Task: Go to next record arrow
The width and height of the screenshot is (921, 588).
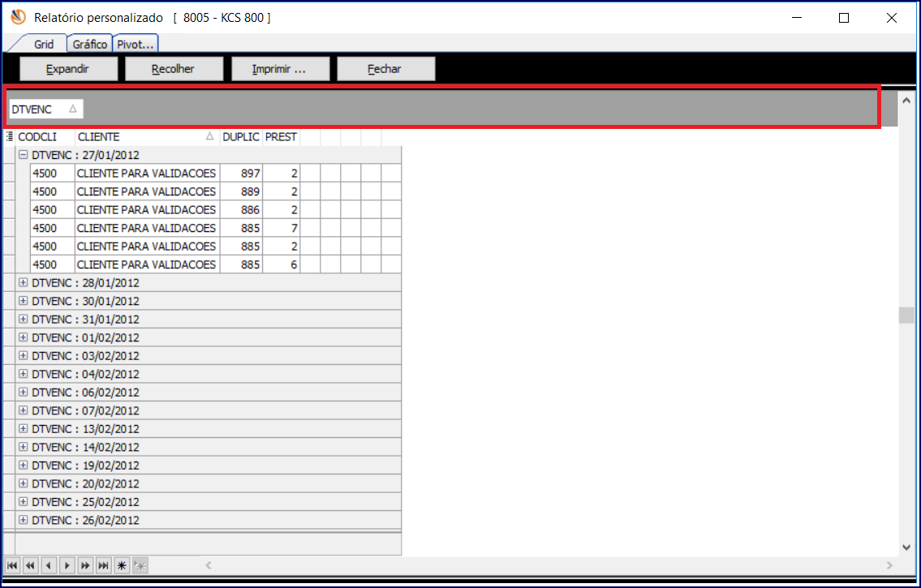Action: tap(67, 566)
